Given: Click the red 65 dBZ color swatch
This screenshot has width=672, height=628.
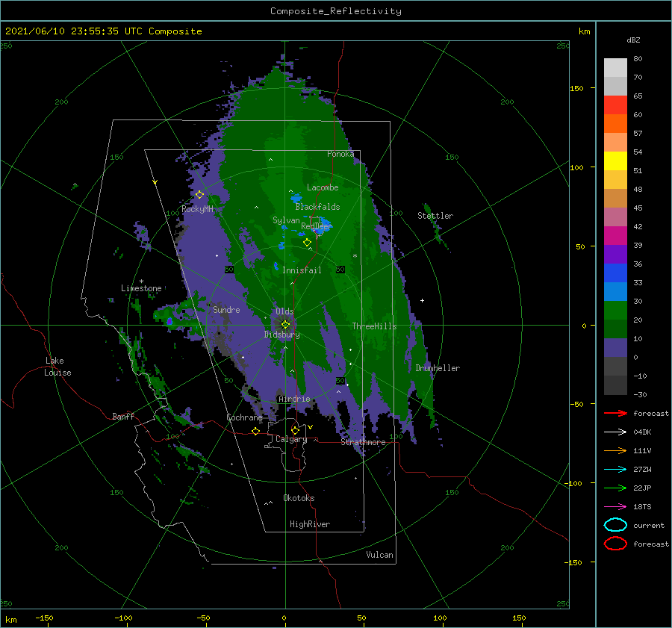Looking at the screenshot, I should click(615, 105).
